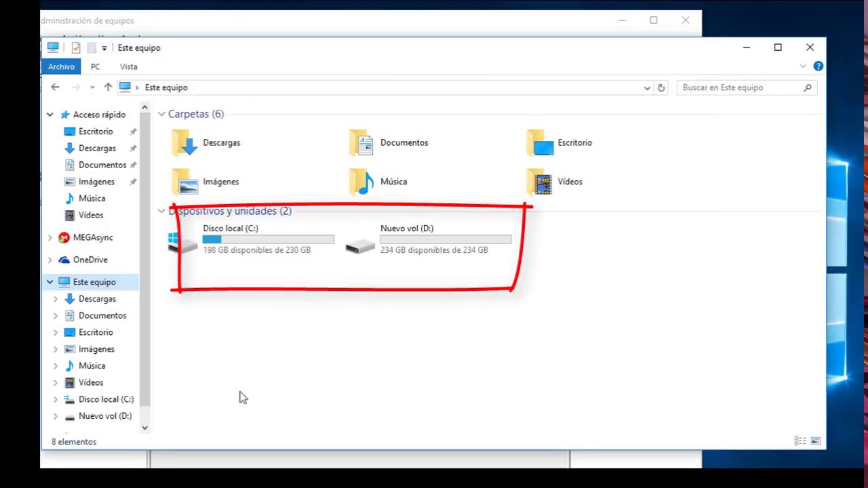
Task: Click Este equipo in address bar
Action: coord(166,87)
